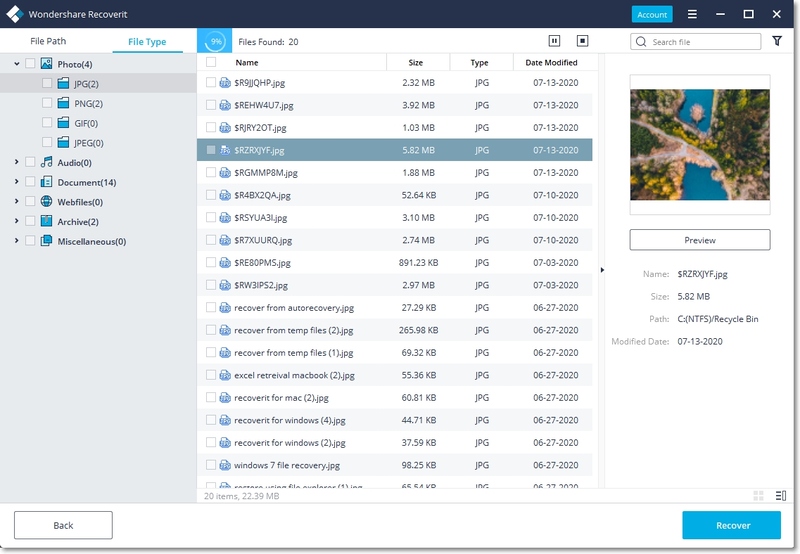The height and width of the screenshot is (554, 800).
Task: Toggle the select-all checkbox in Name header
Action: 211,62
